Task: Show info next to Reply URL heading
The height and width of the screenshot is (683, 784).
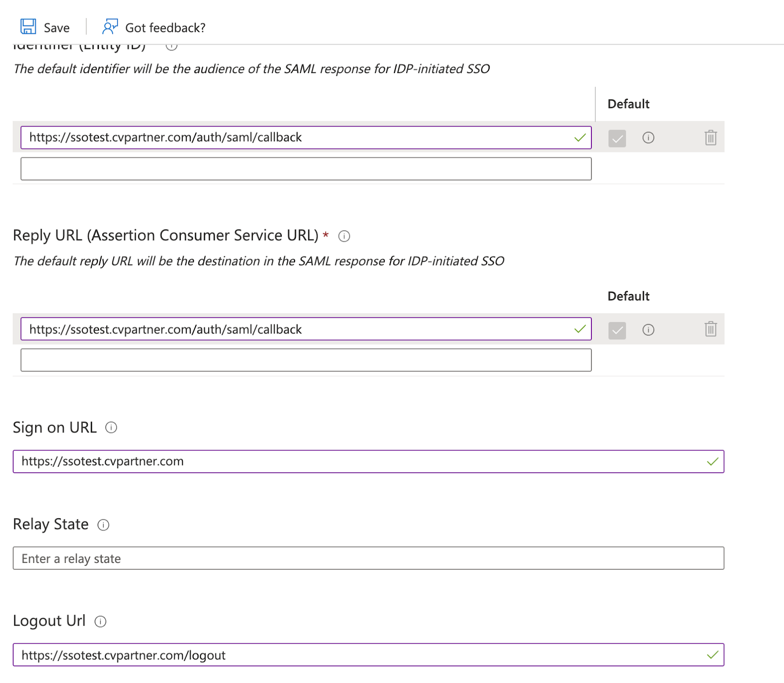Action: [x=344, y=236]
